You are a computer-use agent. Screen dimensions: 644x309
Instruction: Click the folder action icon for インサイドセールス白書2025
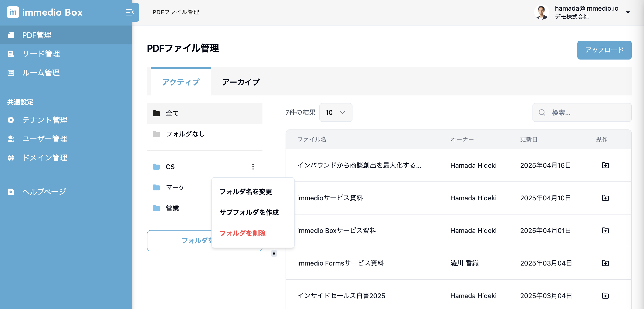click(605, 296)
